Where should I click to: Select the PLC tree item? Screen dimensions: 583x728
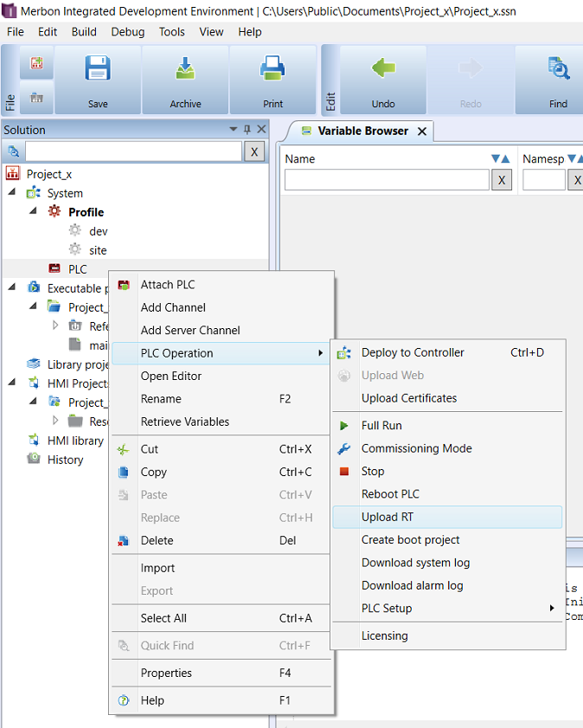point(78,269)
